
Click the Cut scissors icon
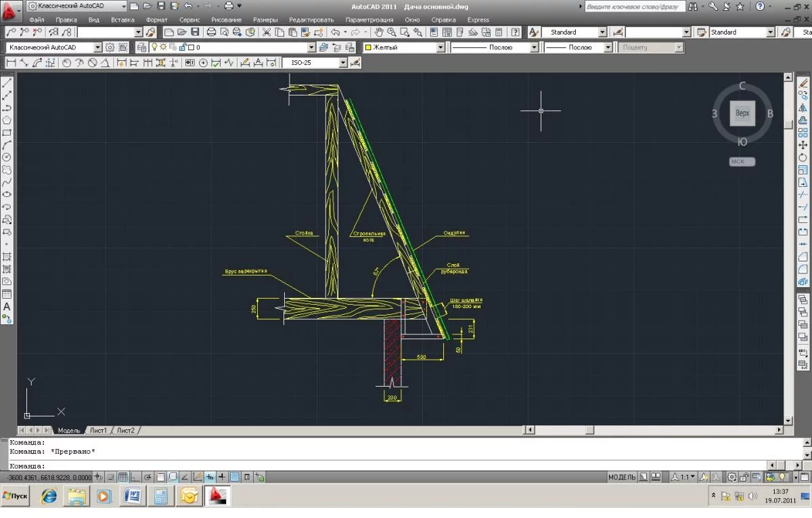pos(267,33)
